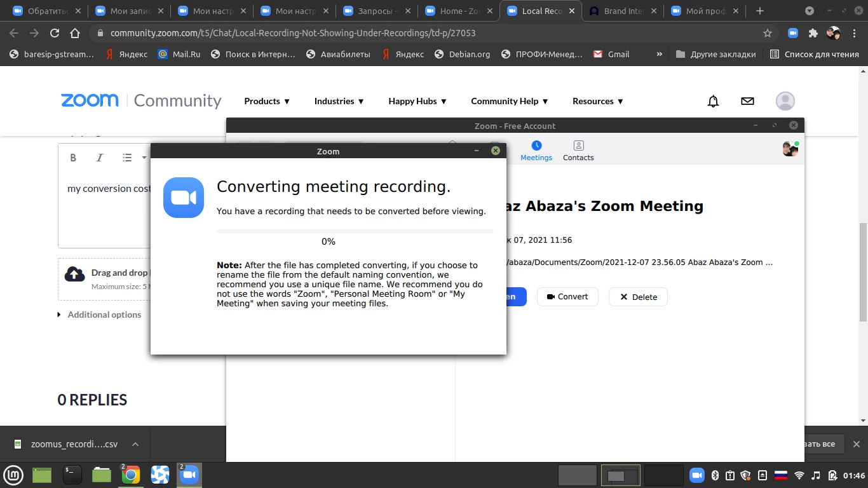
Task: Switch to the 'Home - Zoom' tab
Action: [458, 11]
